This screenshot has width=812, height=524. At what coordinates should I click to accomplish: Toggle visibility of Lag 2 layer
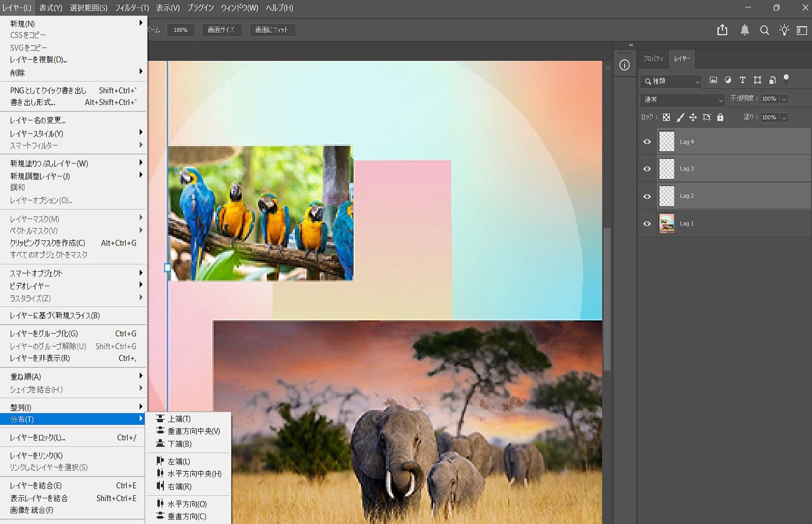point(647,196)
